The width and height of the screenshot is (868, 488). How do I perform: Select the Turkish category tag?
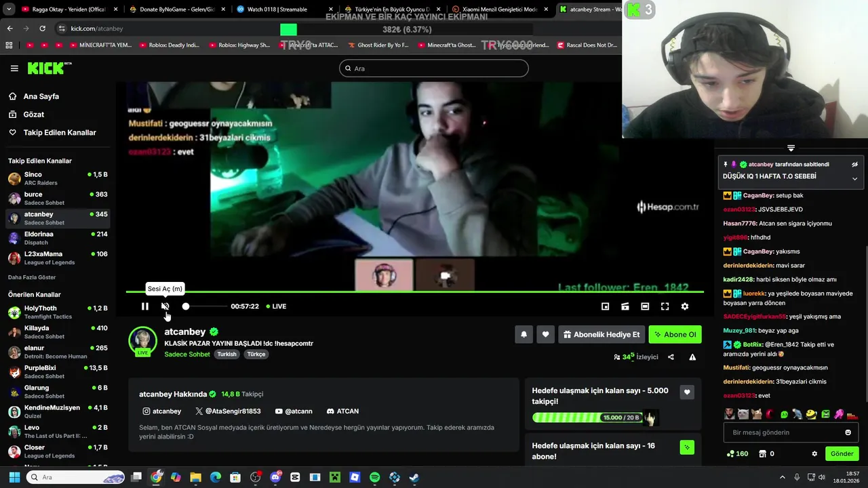click(x=226, y=354)
